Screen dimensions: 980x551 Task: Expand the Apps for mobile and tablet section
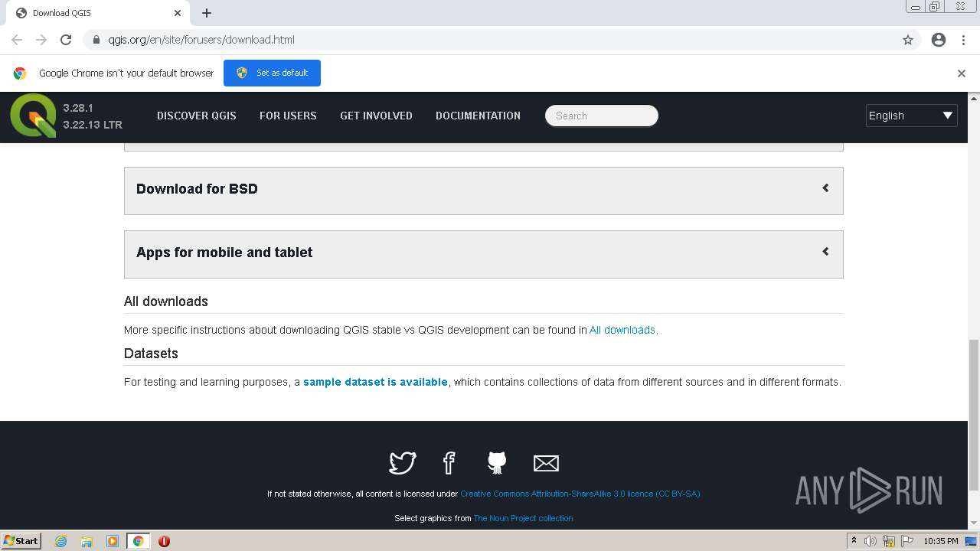(484, 254)
